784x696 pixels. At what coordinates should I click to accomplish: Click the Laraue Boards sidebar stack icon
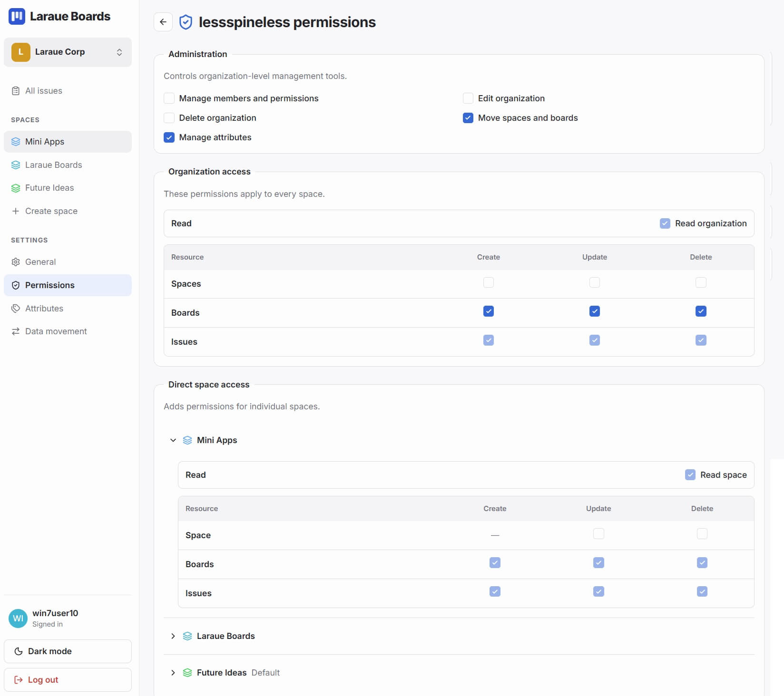point(16,165)
